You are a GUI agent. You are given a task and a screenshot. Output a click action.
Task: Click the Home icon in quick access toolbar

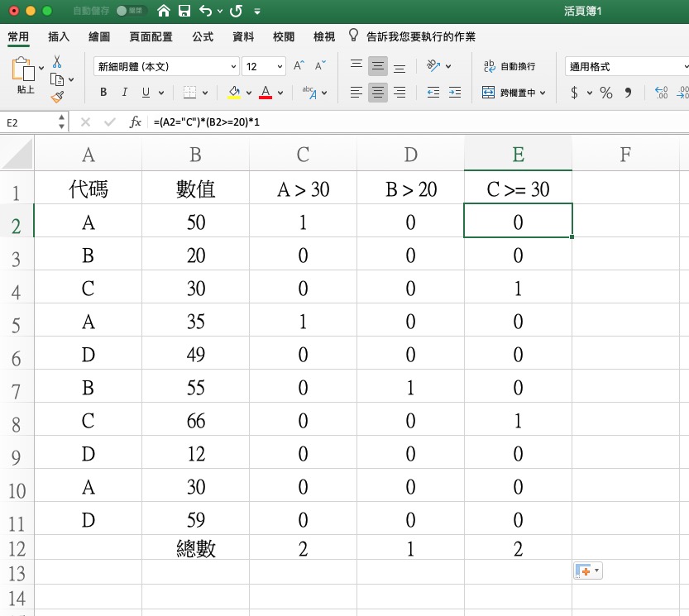click(165, 12)
